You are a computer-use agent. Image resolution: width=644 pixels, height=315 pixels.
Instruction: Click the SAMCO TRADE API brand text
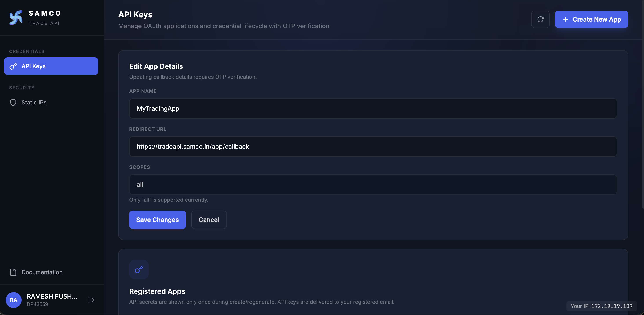[45, 18]
